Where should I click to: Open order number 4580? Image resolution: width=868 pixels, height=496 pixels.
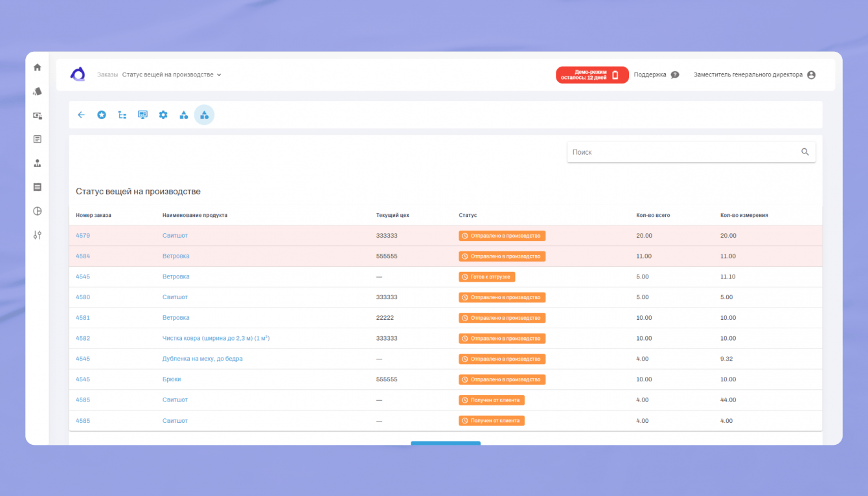83,297
